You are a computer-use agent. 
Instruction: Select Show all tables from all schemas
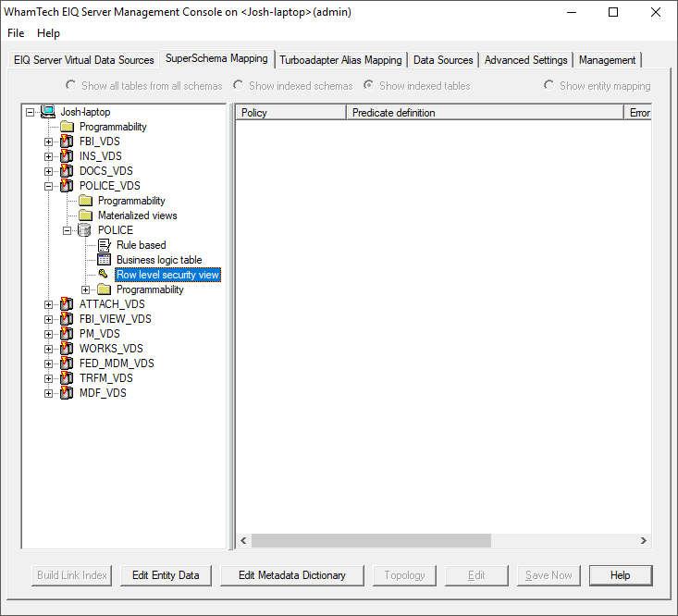pos(71,86)
